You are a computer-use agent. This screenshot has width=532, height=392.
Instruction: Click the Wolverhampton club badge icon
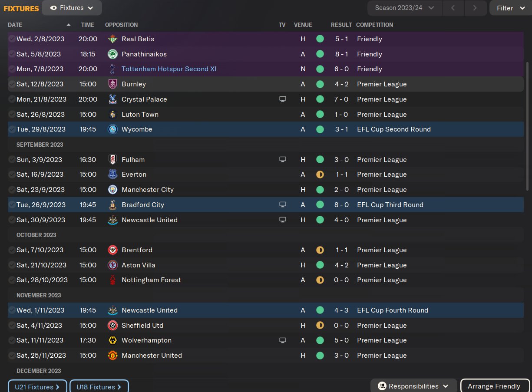(112, 340)
